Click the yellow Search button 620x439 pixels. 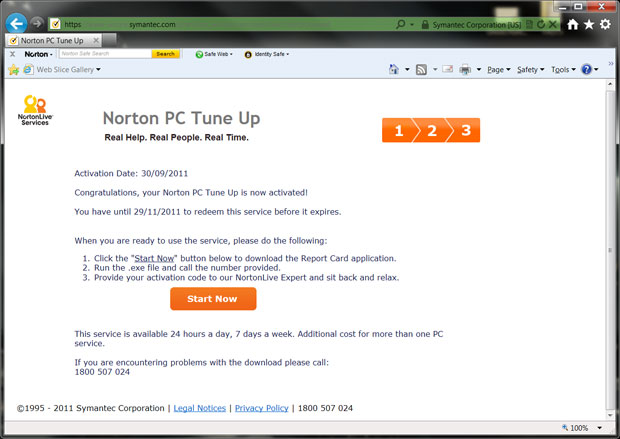(x=165, y=54)
